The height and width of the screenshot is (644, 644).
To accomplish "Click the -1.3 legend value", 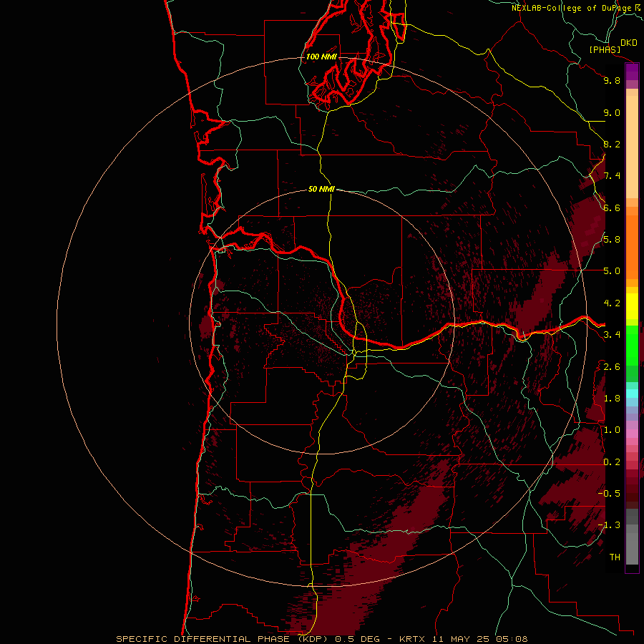I will point(609,525).
